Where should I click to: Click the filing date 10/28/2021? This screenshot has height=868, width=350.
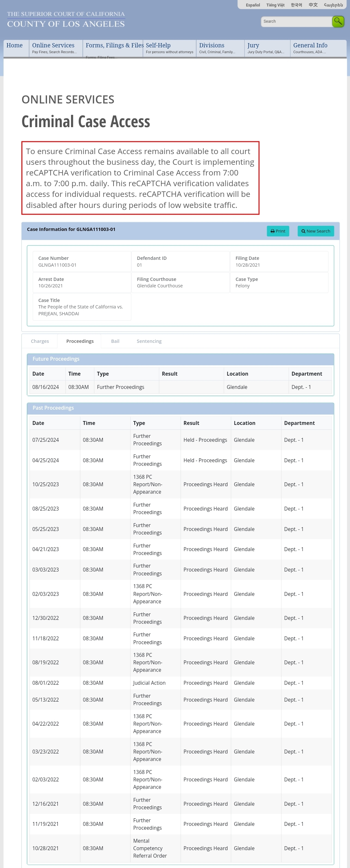tap(247, 265)
